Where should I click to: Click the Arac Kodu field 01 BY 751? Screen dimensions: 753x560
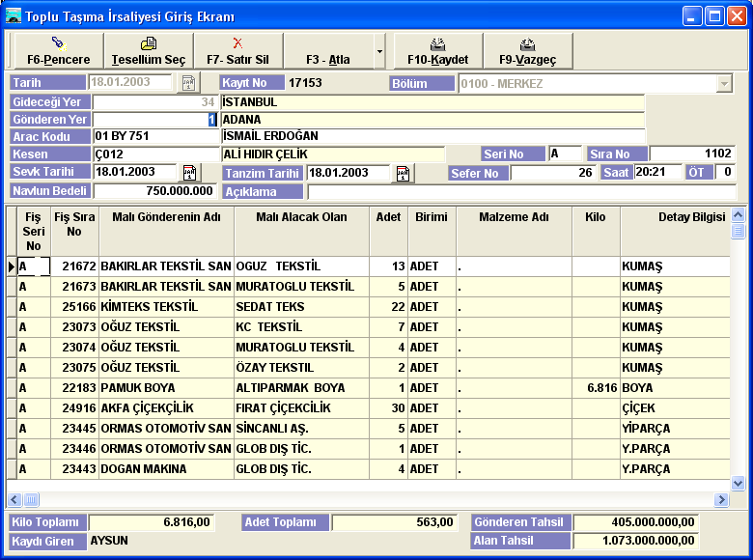(x=155, y=136)
